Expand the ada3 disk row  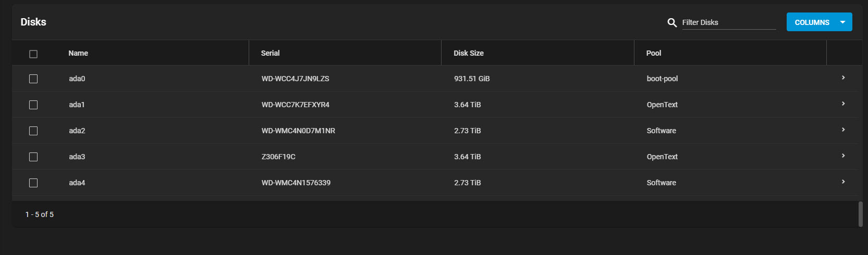(x=843, y=156)
